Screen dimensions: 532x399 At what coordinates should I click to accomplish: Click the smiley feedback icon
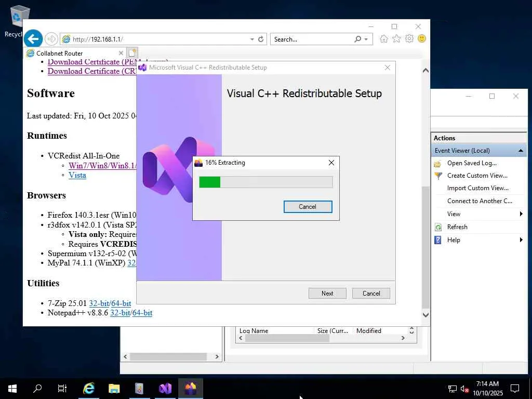click(x=422, y=38)
